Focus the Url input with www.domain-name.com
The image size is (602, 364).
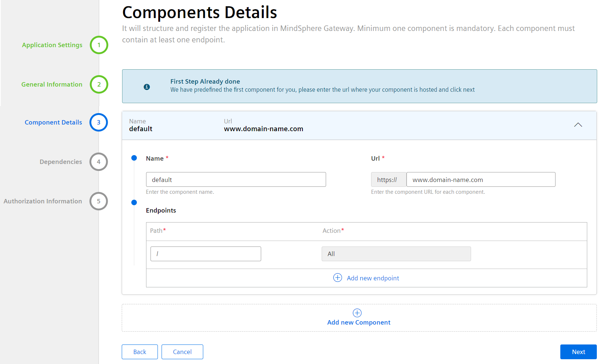tap(481, 179)
